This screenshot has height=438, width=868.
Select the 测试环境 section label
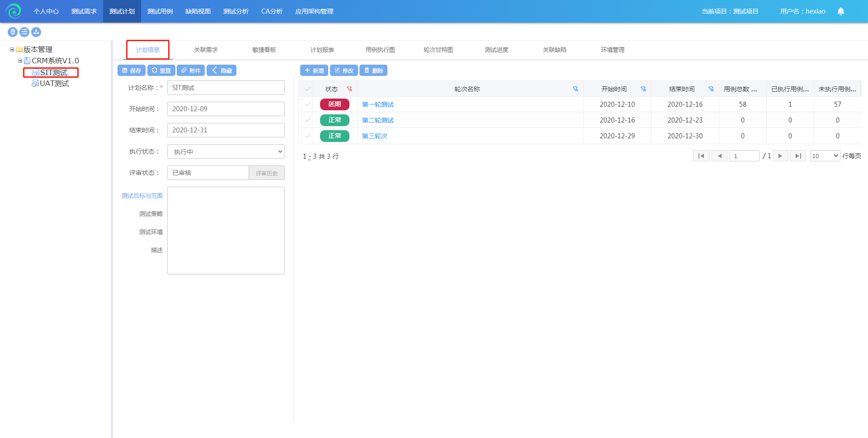(x=151, y=232)
